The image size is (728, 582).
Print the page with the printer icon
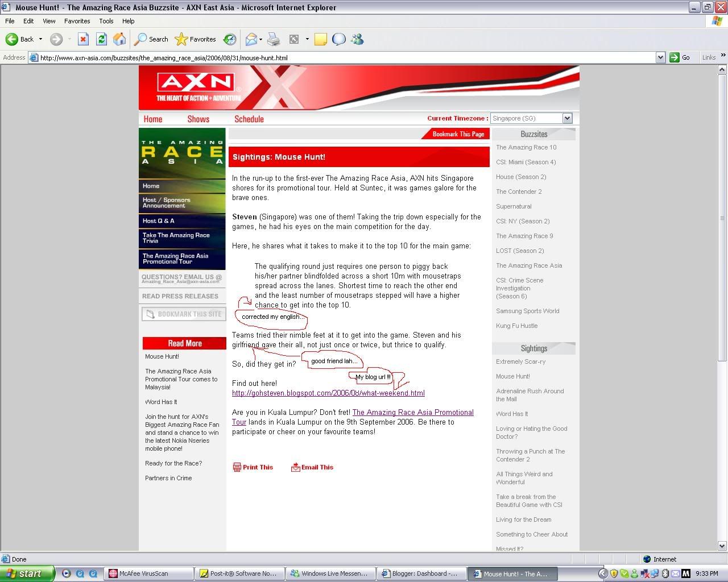point(274,39)
